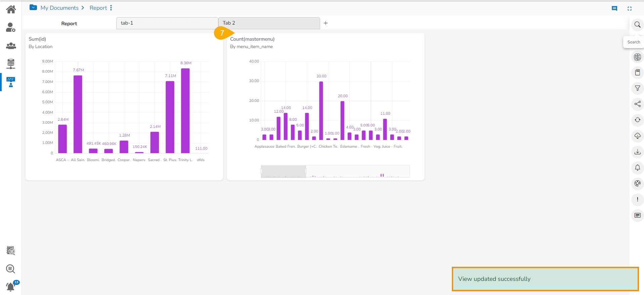Screen dimensions: 644x295
Task: Open the comments chat icon in header
Action: click(614, 8)
